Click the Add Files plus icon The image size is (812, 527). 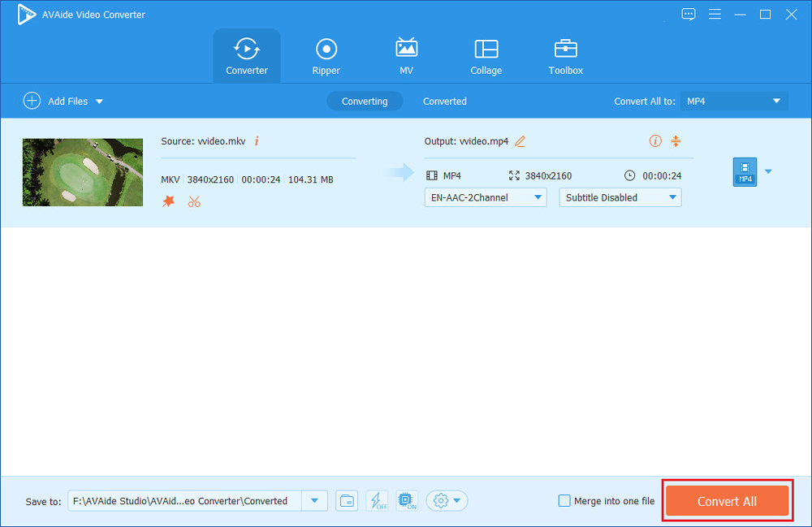pos(32,101)
